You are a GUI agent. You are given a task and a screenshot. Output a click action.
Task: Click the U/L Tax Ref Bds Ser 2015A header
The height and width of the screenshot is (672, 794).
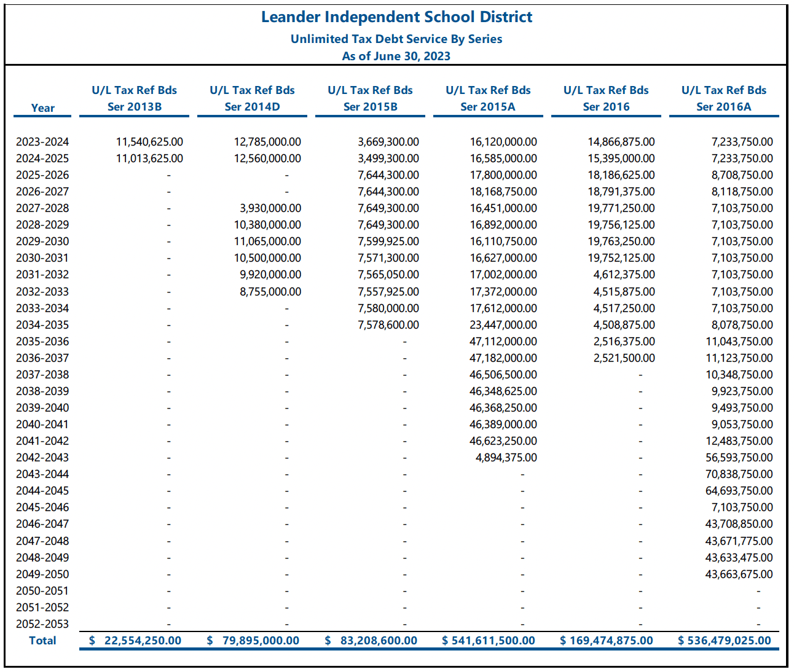tap(489, 98)
